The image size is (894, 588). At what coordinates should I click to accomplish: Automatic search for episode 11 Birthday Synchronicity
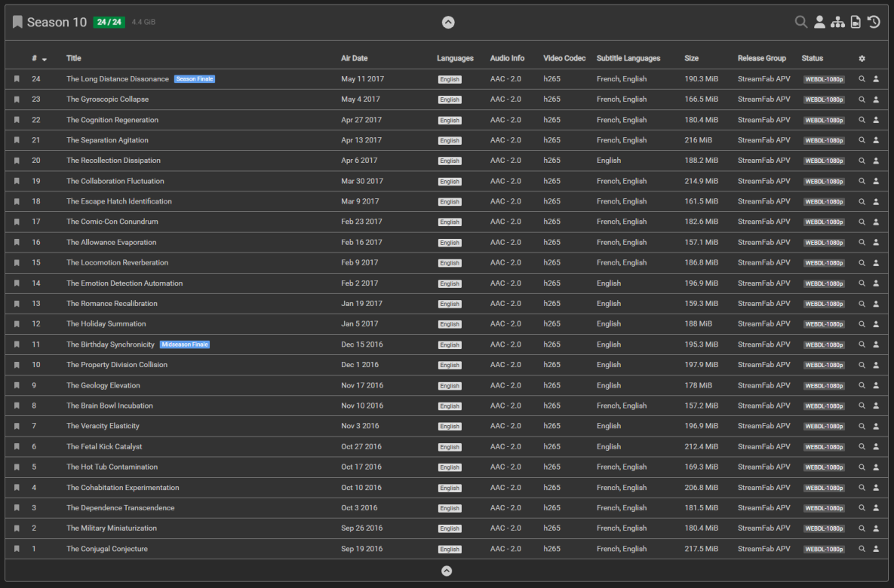click(862, 345)
